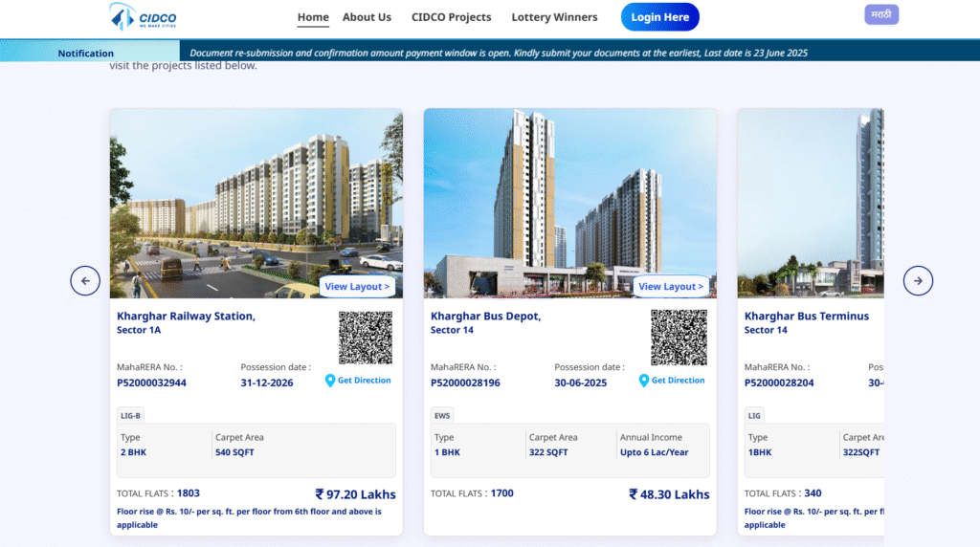Select the Notification label
Viewport: 980px width, 547px height.
pos(85,54)
